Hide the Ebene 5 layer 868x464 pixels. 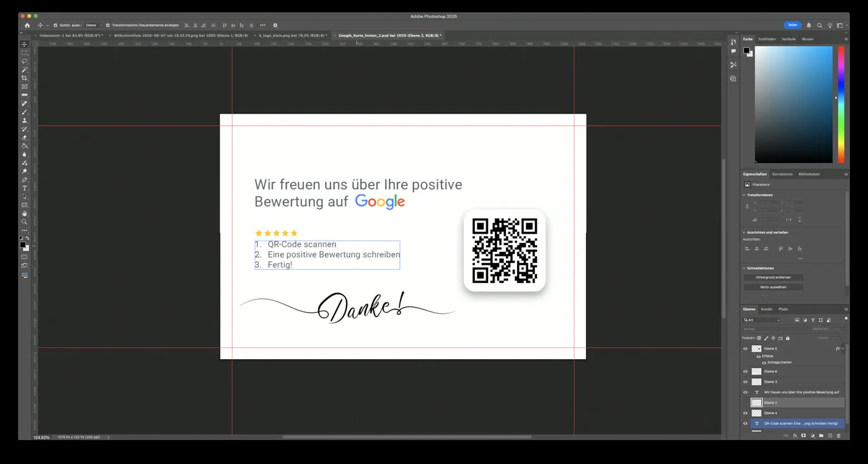tap(745, 349)
